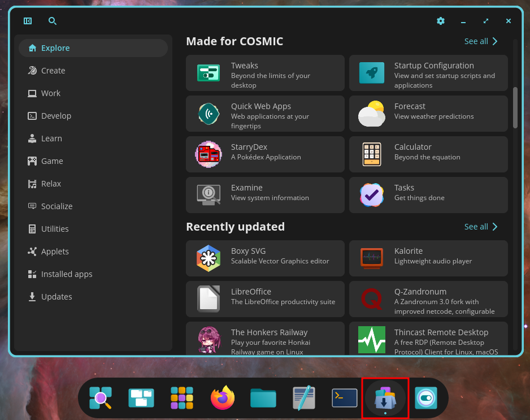Image resolution: width=530 pixels, height=420 pixels.
Task: Click The Honkers Railway thumbnail
Action: tap(208, 339)
